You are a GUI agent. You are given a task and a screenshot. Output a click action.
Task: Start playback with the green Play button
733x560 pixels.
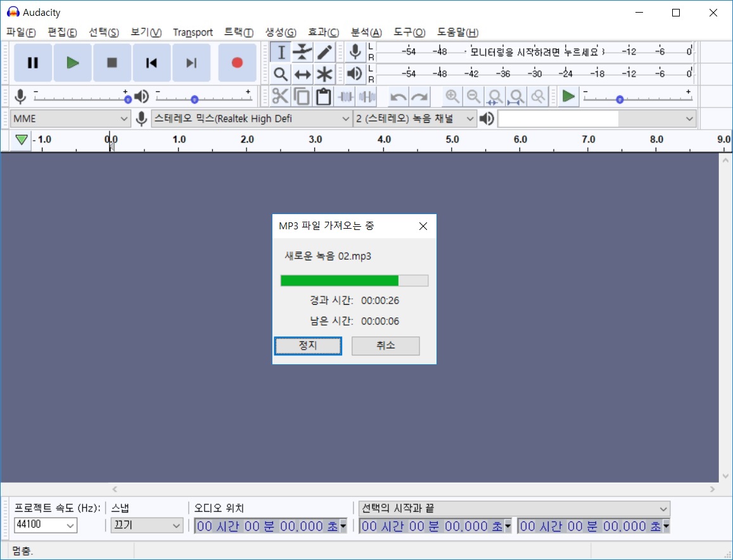pyautogui.click(x=72, y=63)
